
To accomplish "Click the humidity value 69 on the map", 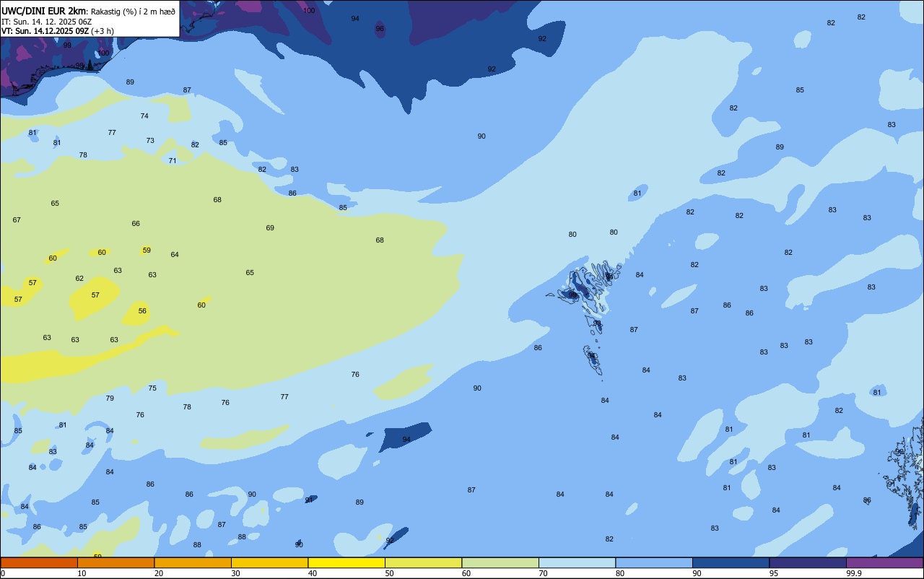I will (270, 228).
